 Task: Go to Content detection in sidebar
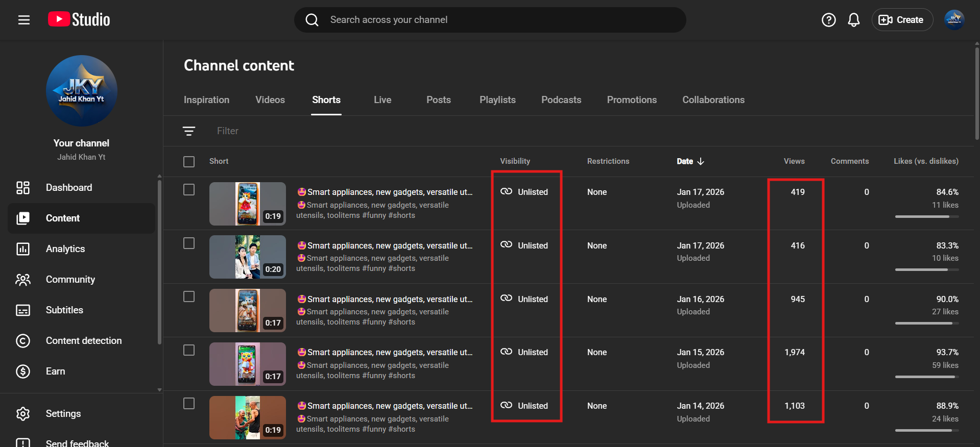[x=83, y=341]
